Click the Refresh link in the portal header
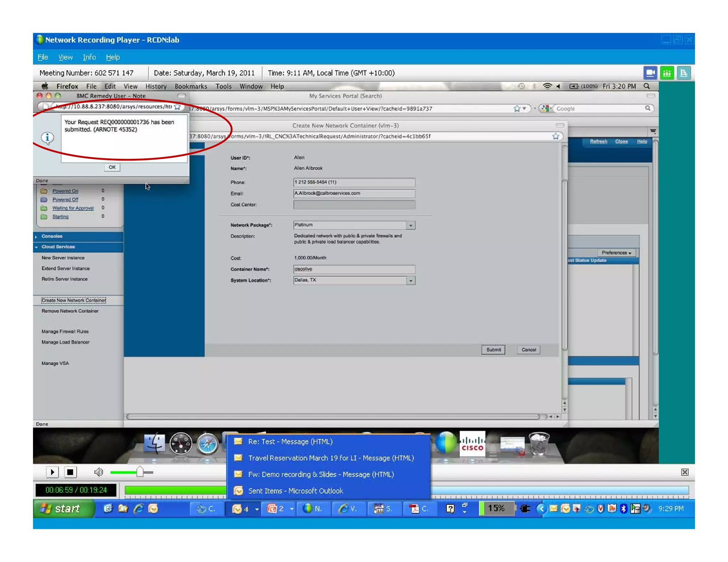This screenshot has width=728, height=562. click(x=598, y=141)
